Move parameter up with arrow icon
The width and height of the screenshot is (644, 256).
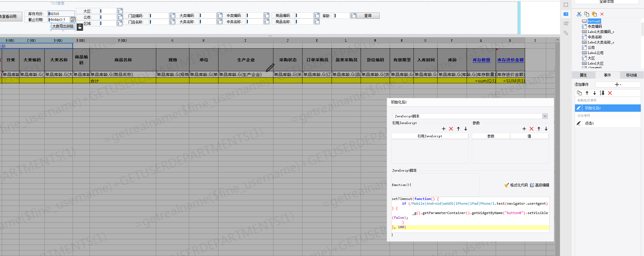click(539, 129)
